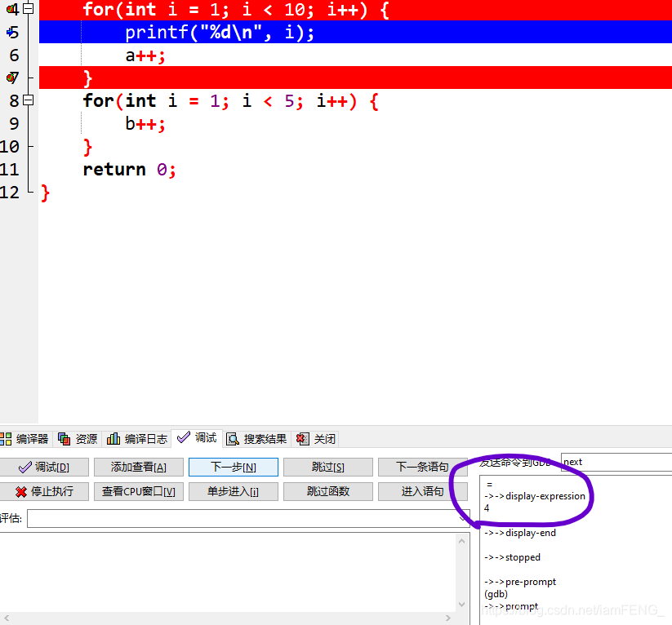Collapse the for loop at line 8
Viewport: 672px width, 625px height.
(x=29, y=100)
